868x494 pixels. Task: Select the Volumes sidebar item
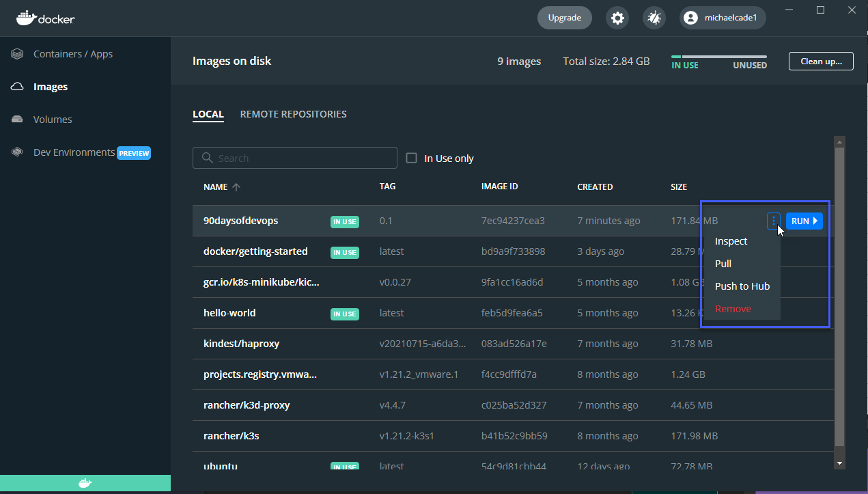52,120
